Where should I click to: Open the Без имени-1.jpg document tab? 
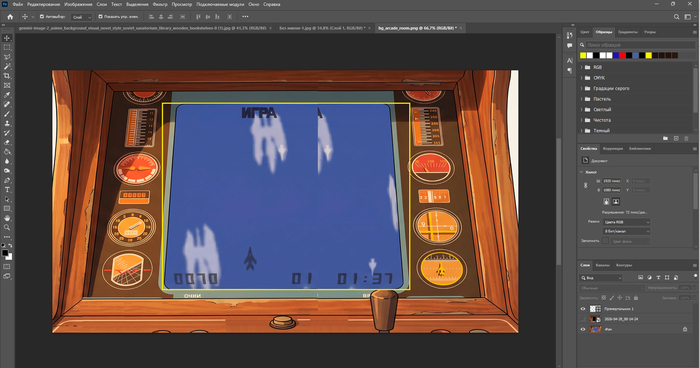click(x=321, y=28)
